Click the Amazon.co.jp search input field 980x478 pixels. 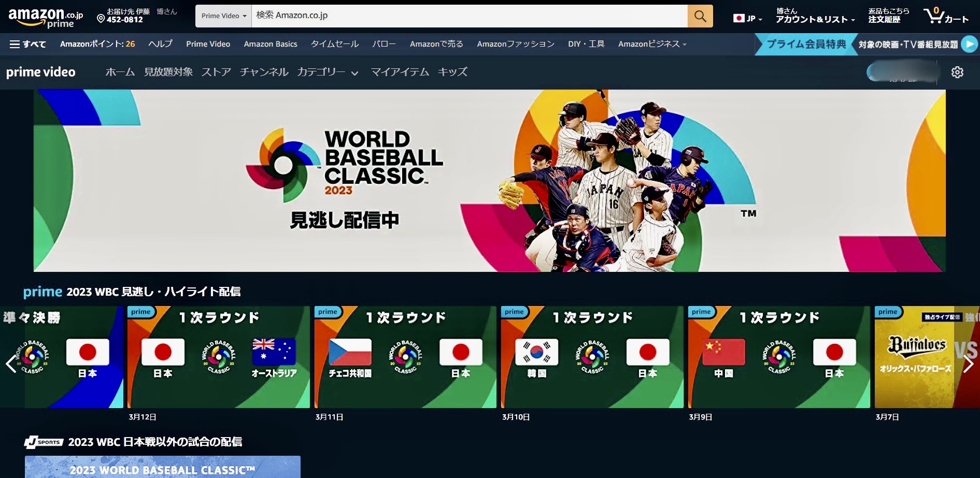pyautogui.click(x=469, y=16)
